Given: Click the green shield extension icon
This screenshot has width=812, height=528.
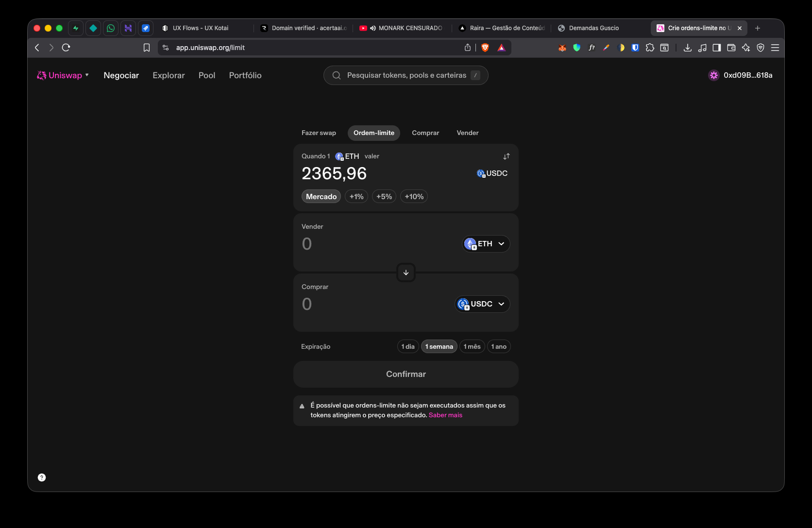Looking at the screenshot, I should pos(577,48).
